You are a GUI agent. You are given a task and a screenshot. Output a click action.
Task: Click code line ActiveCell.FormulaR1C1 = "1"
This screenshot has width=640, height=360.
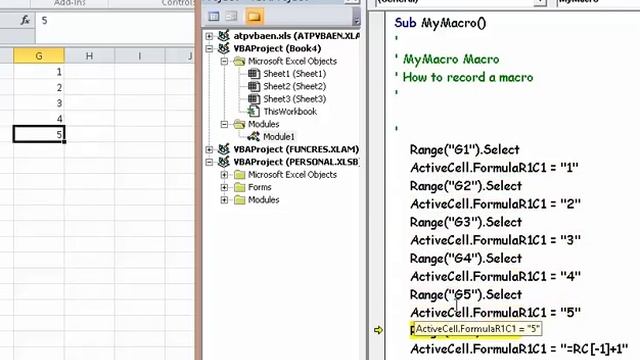(x=494, y=168)
